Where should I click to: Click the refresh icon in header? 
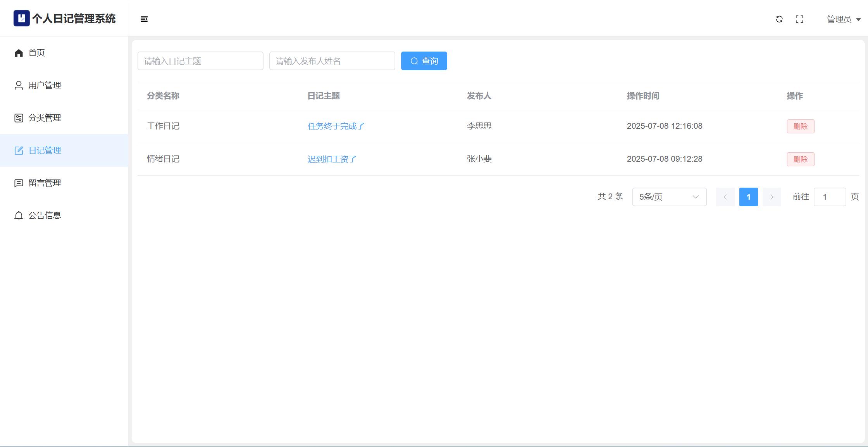pyautogui.click(x=779, y=19)
